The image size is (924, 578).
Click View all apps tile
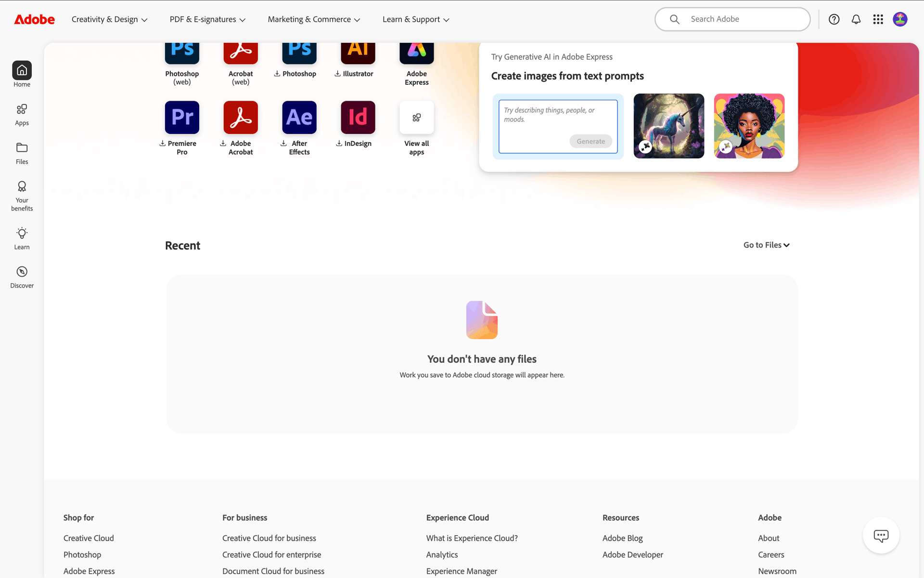[x=417, y=117]
